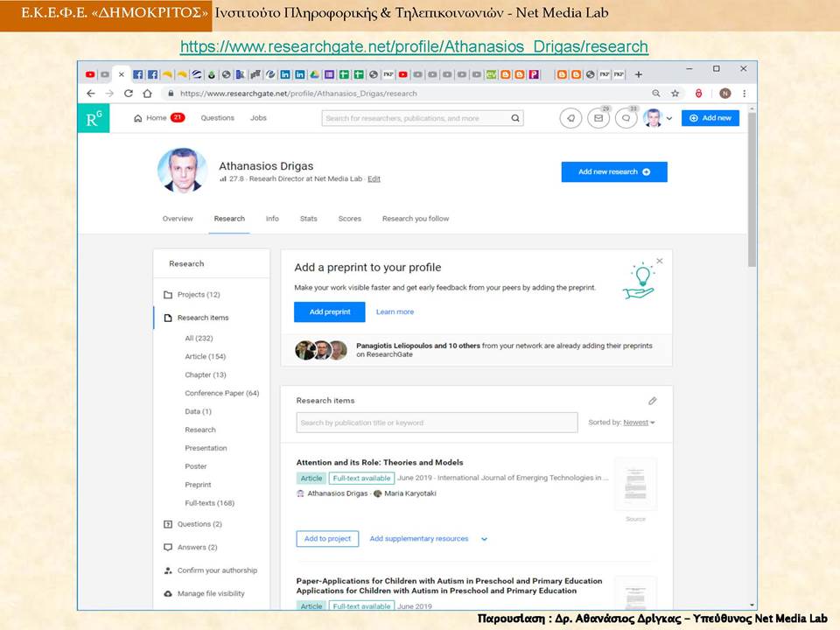The height and width of the screenshot is (630, 840).
Task: Click the Search by publication title field
Action: [437, 423]
